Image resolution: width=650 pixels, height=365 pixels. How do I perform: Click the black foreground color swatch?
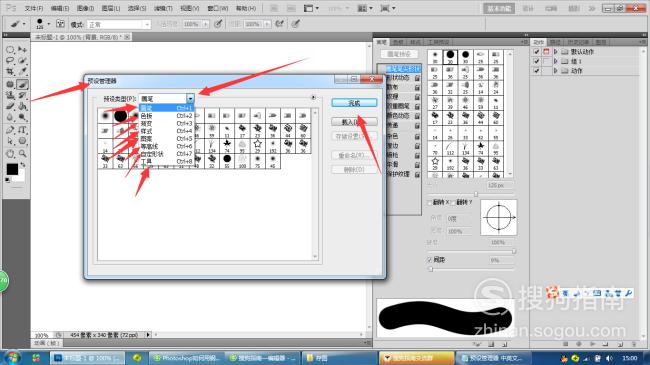point(12,169)
